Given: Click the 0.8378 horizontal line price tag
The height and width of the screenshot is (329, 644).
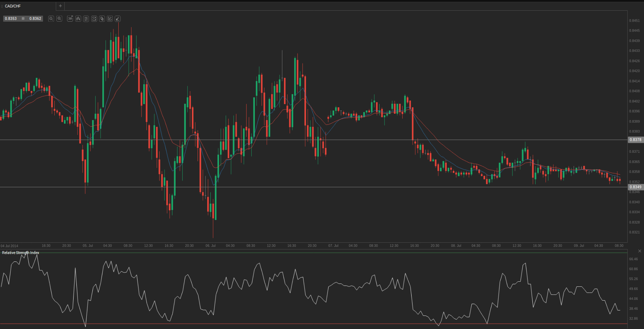Looking at the screenshot, I should pyautogui.click(x=635, y=140).
